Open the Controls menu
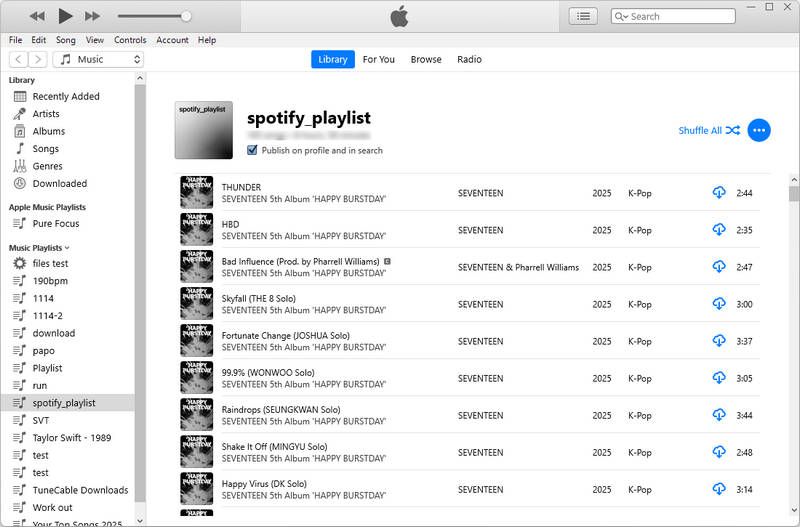The image size is (800, 527). 130,40
